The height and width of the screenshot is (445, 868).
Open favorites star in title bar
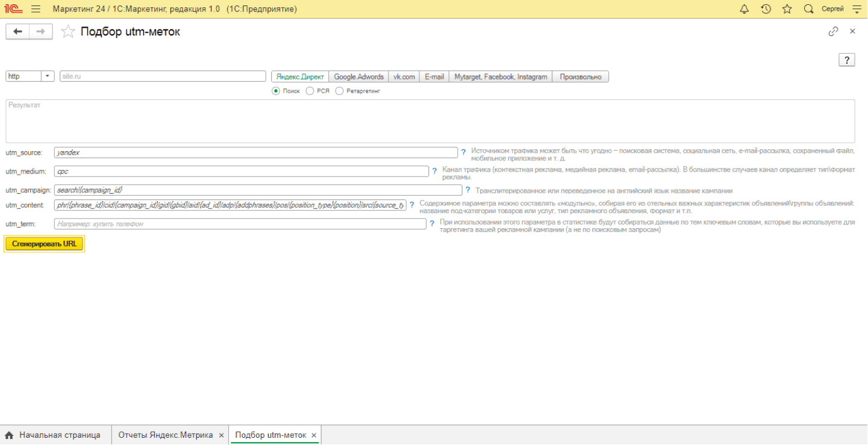tap(787, 9)
